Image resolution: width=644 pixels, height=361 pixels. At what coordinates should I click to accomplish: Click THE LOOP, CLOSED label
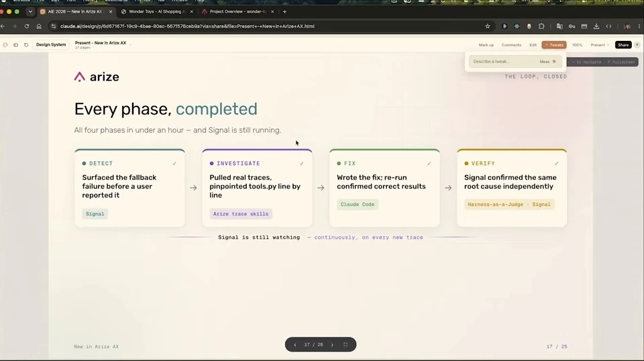[535, 76]
